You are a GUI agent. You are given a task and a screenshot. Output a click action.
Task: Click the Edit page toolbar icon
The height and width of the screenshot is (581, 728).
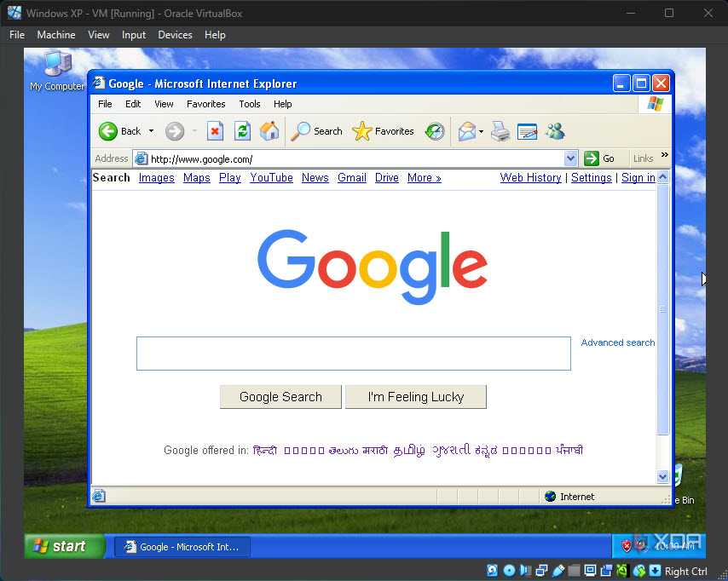527,131
